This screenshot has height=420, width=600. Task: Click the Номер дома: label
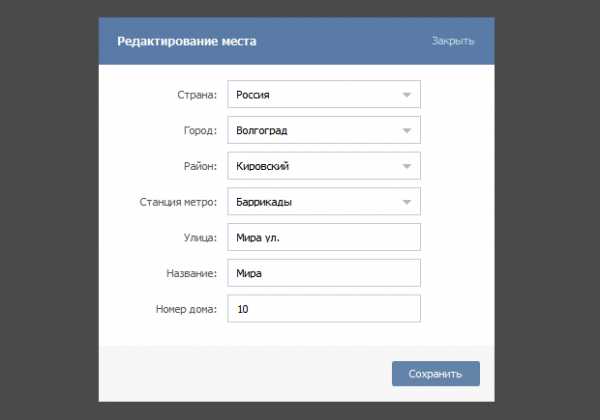(186, 308)
